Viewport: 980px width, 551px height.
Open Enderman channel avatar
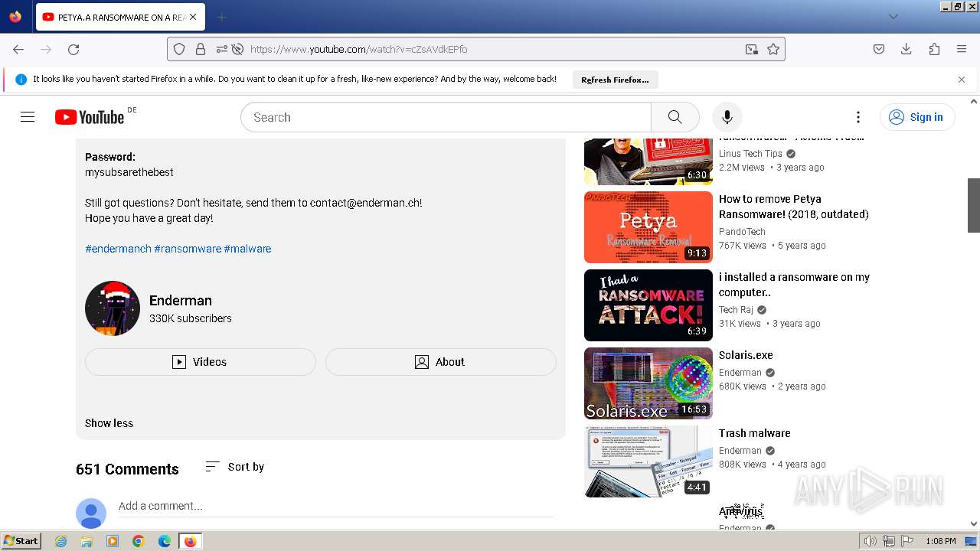(113, 308)
